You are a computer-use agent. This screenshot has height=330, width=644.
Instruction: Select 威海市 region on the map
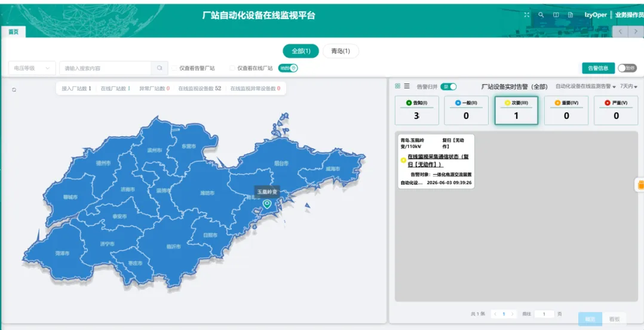tap(333, 169)
